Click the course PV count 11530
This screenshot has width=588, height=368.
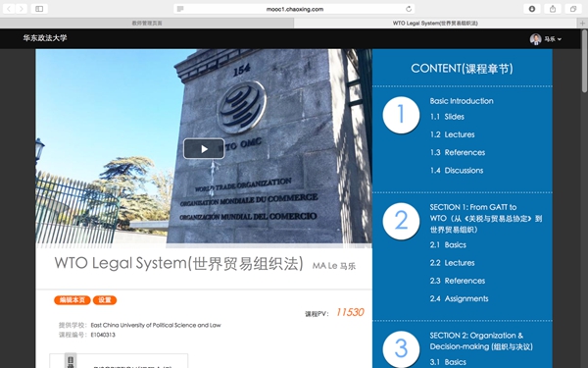pyautogui.click(x=350, y=312)
